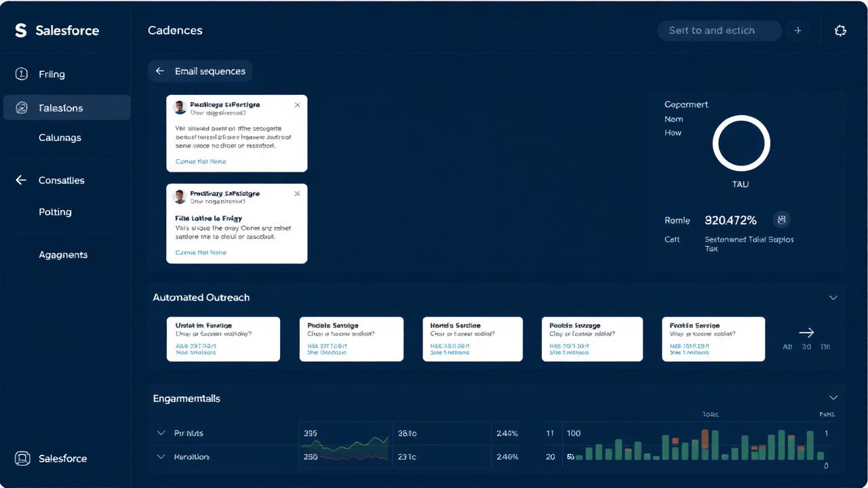Click the plus icon in the top bar
Image resolution: width=868 pixels, height=488 pixels.
(x=797, y=30)
